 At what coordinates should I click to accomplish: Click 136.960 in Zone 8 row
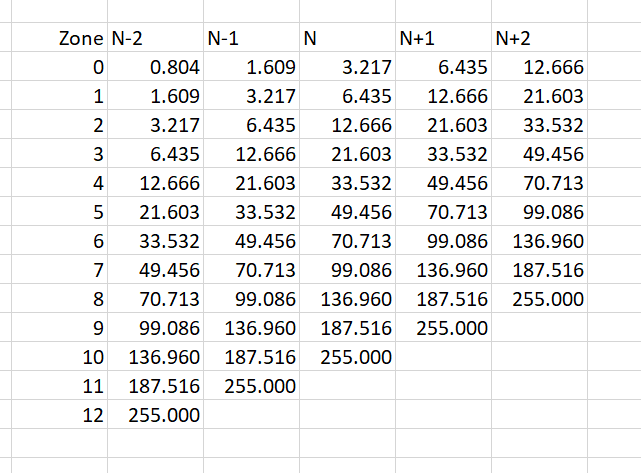pos(348,298)
